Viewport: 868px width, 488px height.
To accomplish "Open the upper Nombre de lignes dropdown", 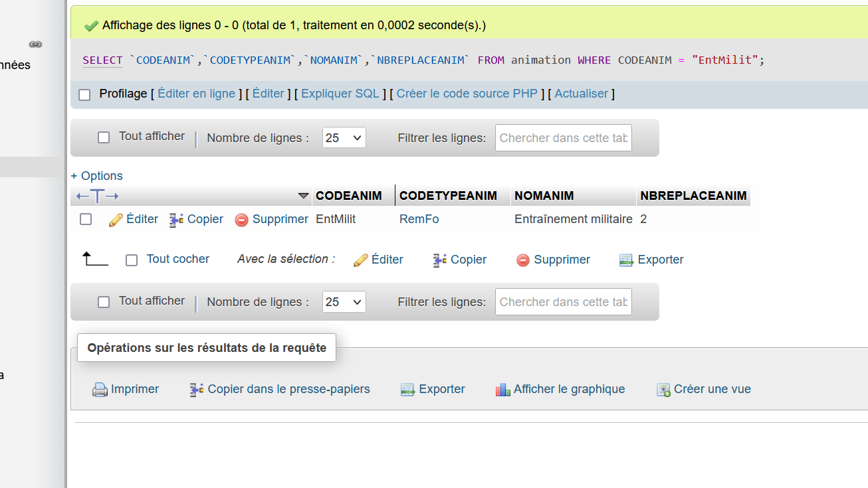I will pos(344,138).
